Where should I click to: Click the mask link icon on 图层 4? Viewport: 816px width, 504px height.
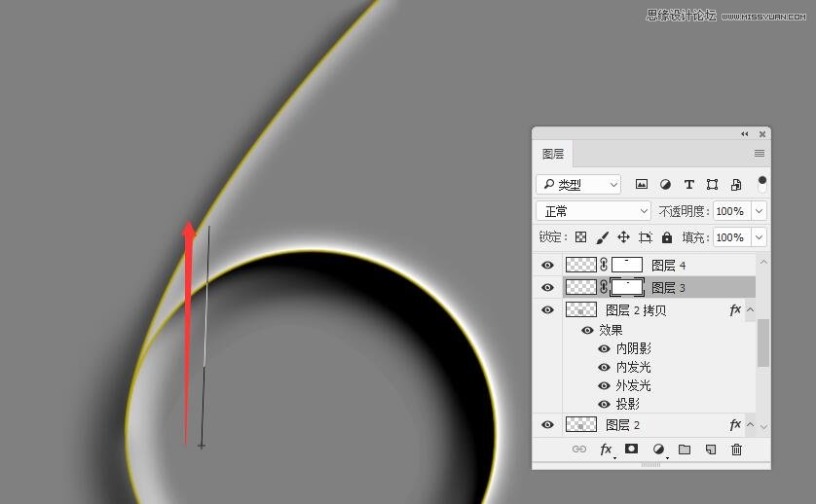pos(604,265)
